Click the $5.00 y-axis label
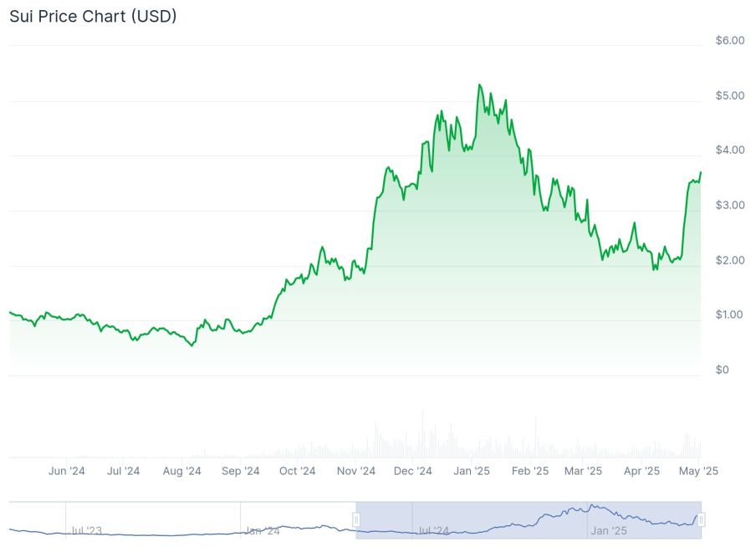The width and height of the screenshot is (756, 552). (730, 95)
